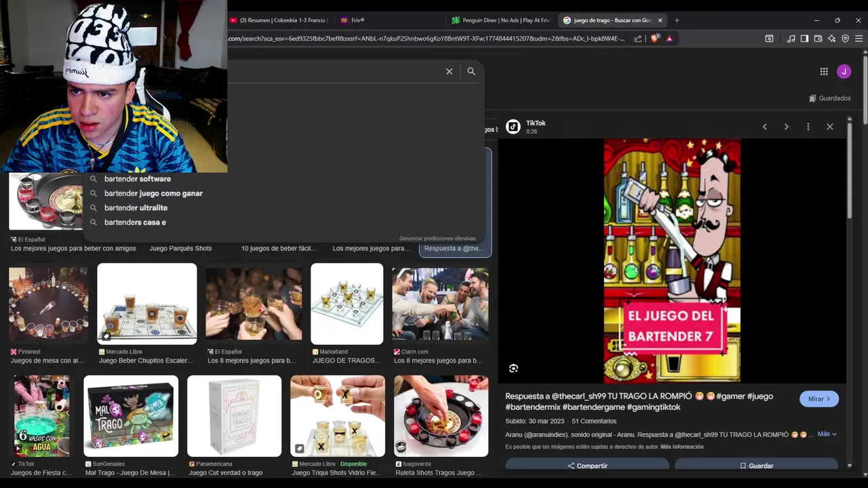Click '10 juegos de beber fácil...' result title
This screenshot has width=868, height=488.
coord(279,249)
